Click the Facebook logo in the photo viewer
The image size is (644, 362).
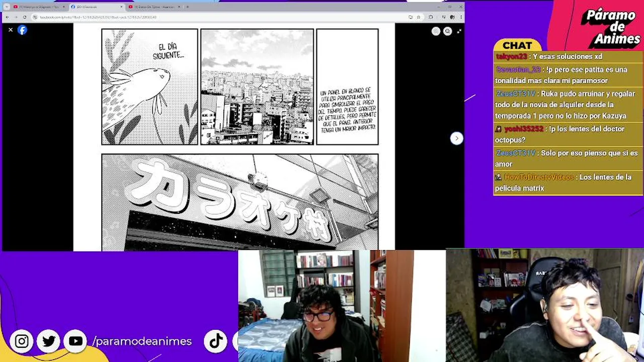coord(22,30)
